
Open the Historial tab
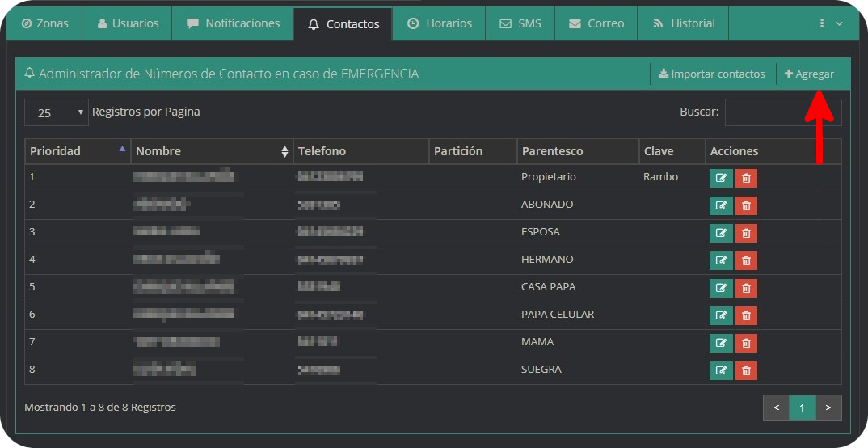(x=683, y=23)
